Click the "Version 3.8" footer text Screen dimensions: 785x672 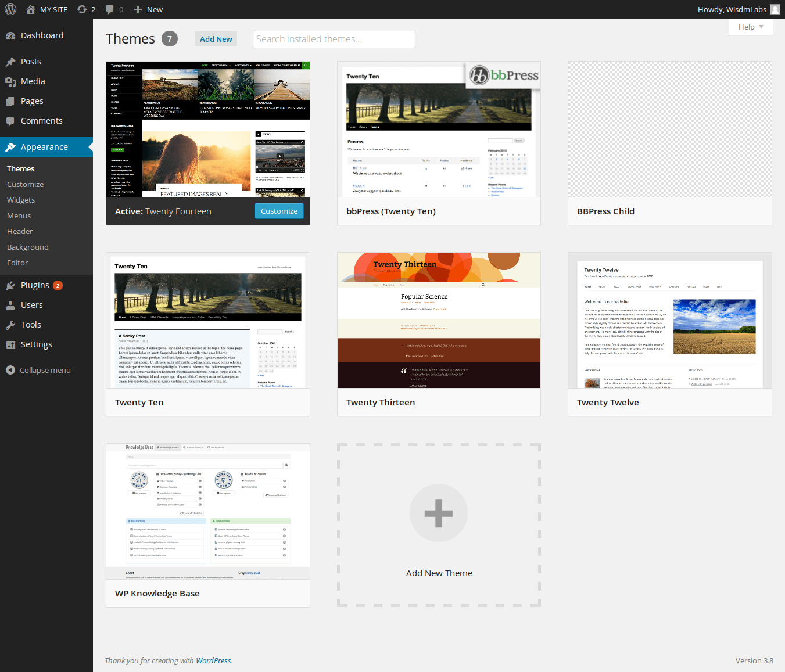click(754, 660)
